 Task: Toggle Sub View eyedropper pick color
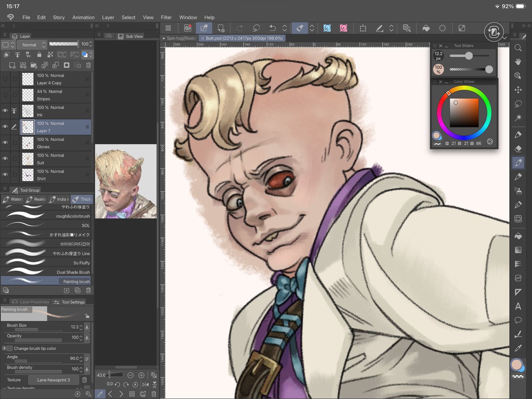point(100,394)
